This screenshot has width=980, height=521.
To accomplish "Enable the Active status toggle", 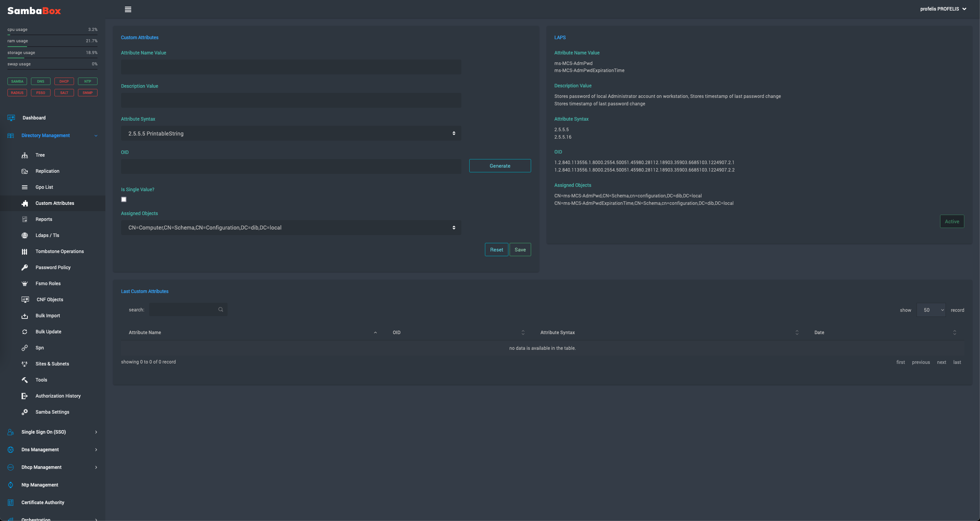I will click(951, 221).
